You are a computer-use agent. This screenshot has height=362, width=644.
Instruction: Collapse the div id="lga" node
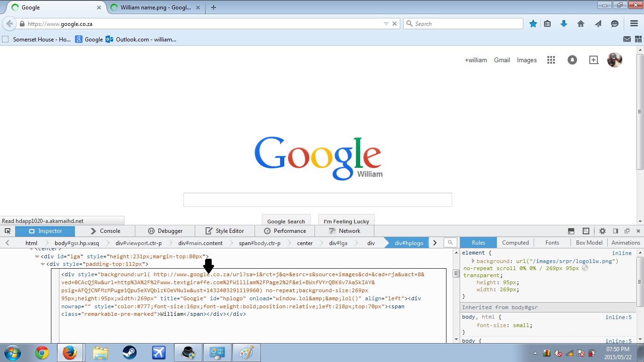37,256
